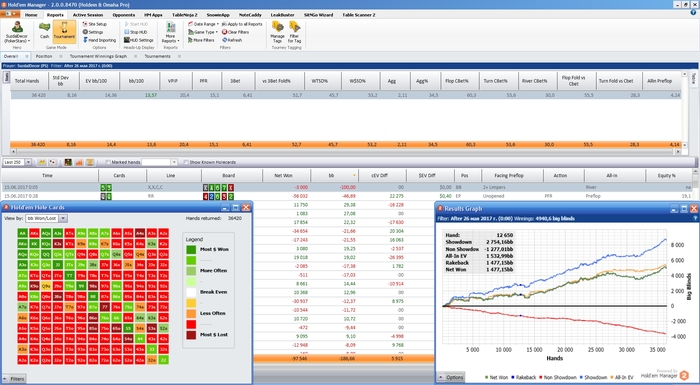This screenshot has height=385, width=700.
Task: Click Filter for Tag
Action: coord(294,32)
